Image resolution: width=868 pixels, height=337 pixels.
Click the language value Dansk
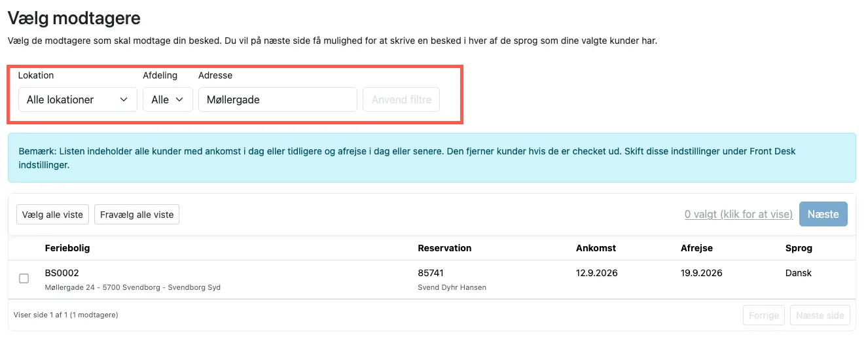coord(799,273)
